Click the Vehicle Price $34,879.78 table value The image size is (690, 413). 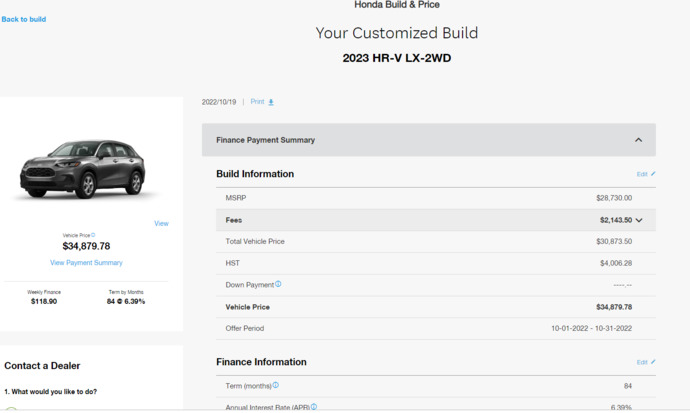point(614,307)
